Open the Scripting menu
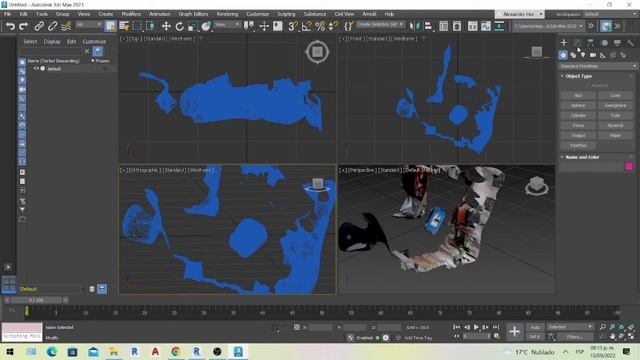The image size is (640, 360). pos(286,14)
